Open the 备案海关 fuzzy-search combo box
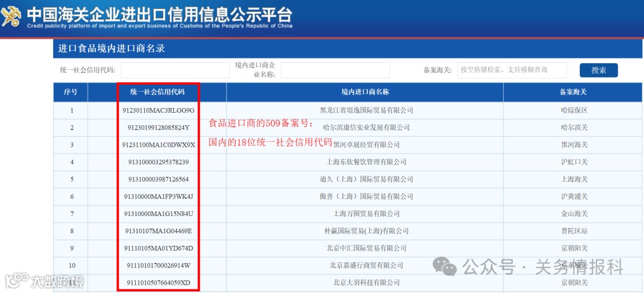This screenshot has width=644, height=293. (512, 70)
